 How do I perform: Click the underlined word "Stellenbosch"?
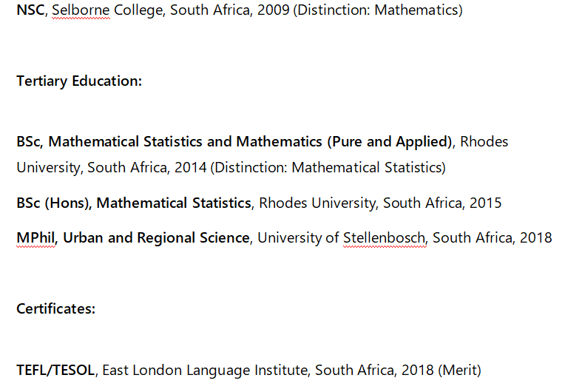(x=385, y=238)
